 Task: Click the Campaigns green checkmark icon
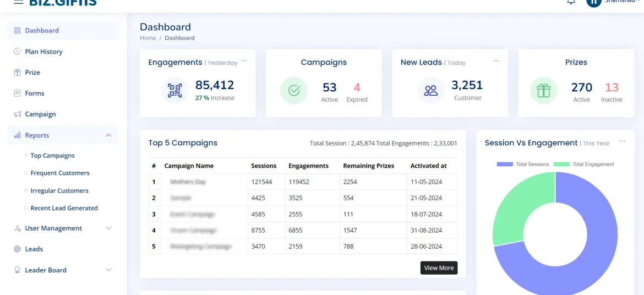point(294,90)
